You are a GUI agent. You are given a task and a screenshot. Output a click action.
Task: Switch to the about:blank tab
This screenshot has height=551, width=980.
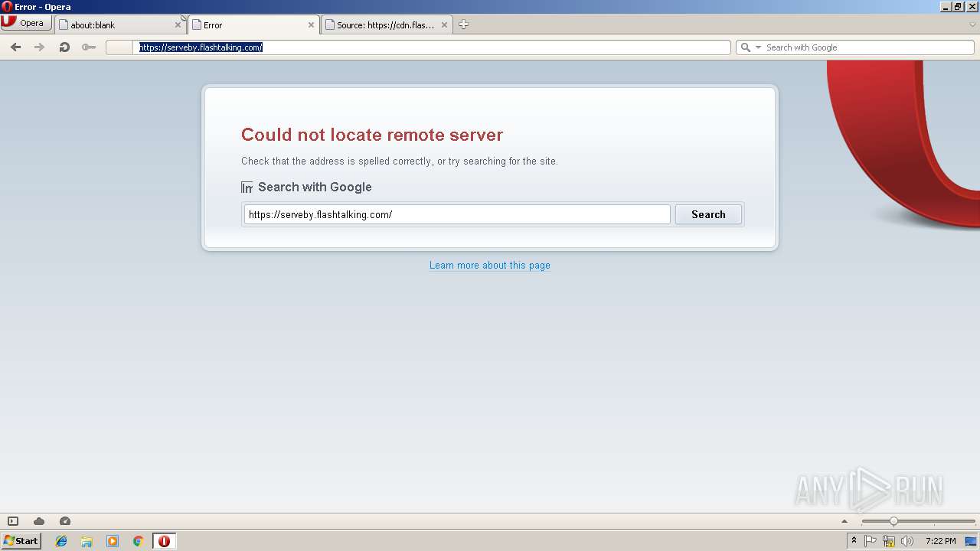point(121,24)
